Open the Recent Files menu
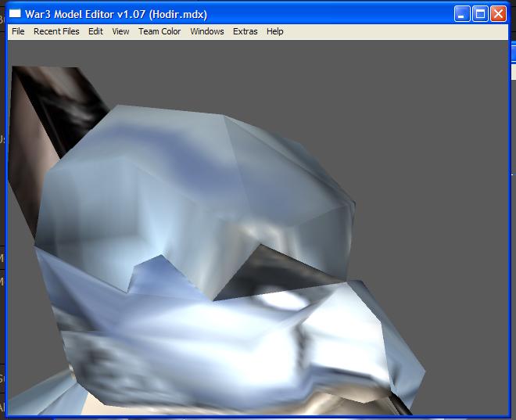The image size is (516, 420). (x=56, y=31)
